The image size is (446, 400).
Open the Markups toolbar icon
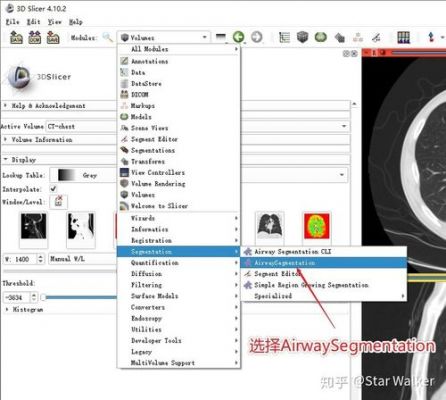click(358, 37)
